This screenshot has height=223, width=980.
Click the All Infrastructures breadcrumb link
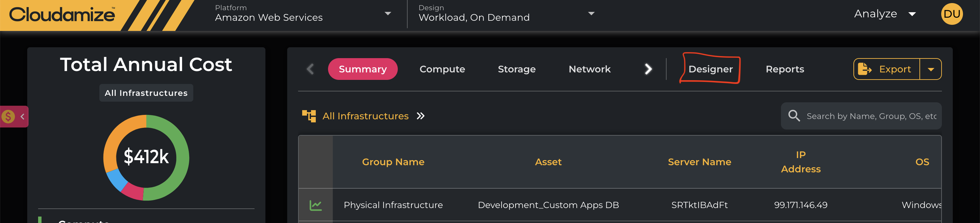(365, 116)
